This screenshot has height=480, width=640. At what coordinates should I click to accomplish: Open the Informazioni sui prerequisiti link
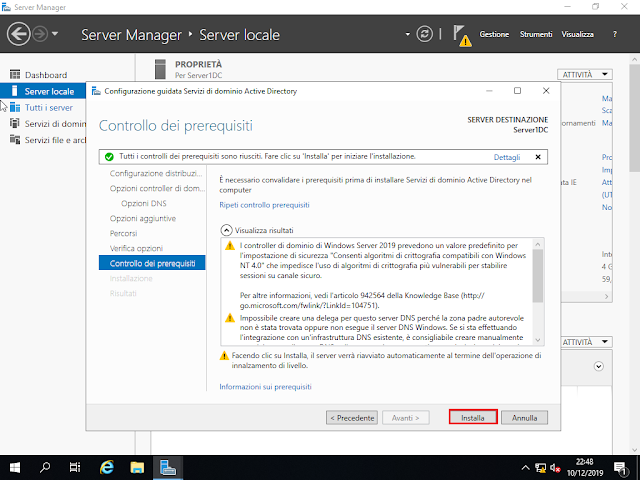click(265, 387)
